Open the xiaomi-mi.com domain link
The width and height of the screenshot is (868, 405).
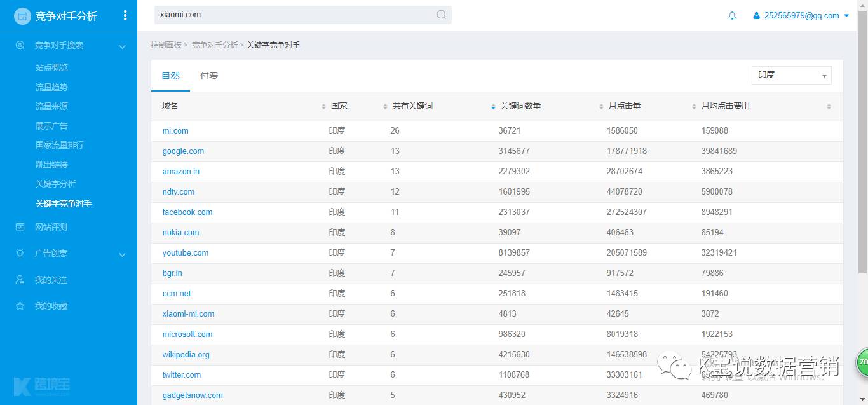188,313
